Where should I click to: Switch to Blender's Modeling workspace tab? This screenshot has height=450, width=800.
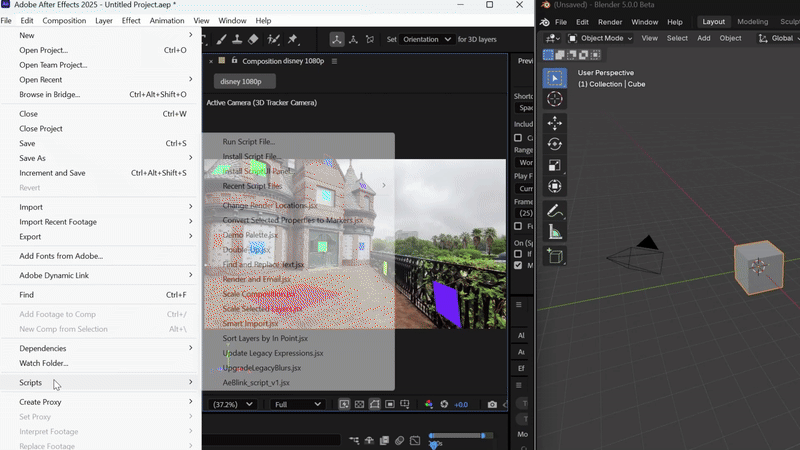coord(753,22)
